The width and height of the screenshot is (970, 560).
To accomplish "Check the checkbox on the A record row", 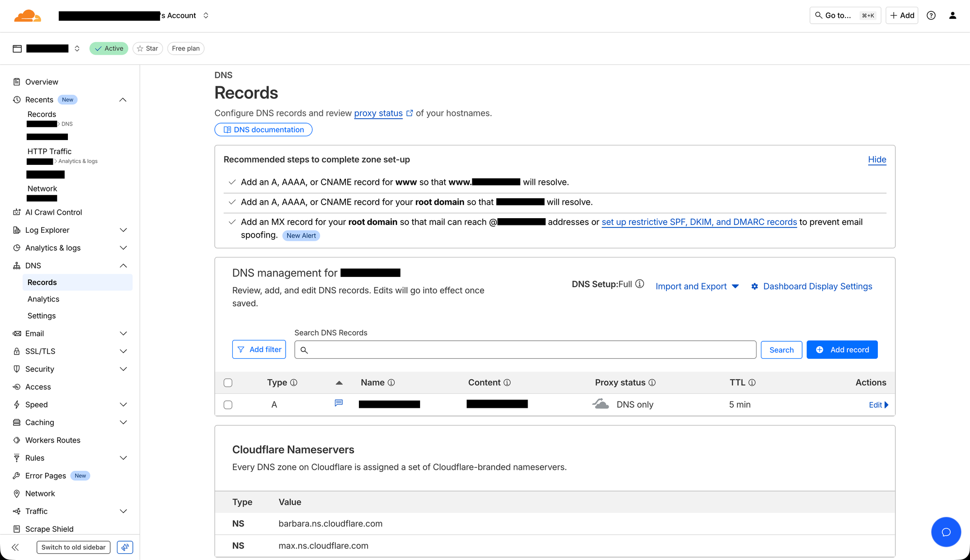I will (228, 404).
